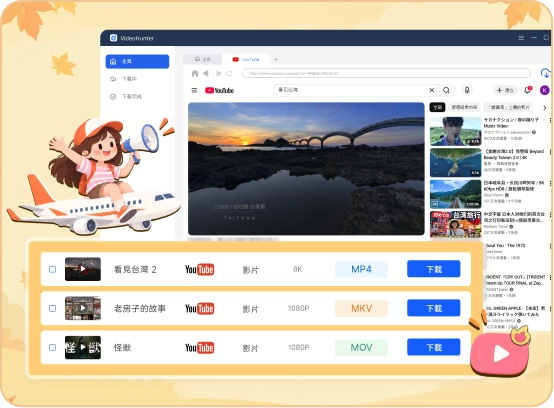This screenshot has width=554, height=408.
Task: Click the browser home icon
Action: point(195,73)
